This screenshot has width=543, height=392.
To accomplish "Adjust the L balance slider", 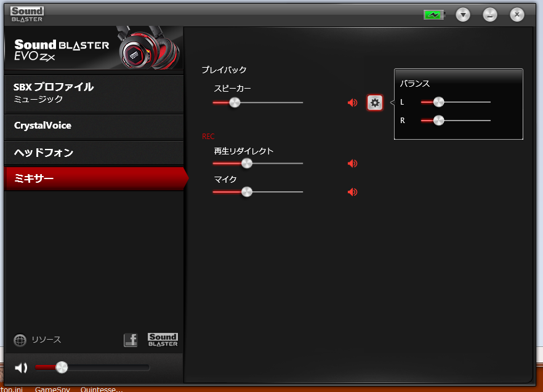I will (456, 102).
